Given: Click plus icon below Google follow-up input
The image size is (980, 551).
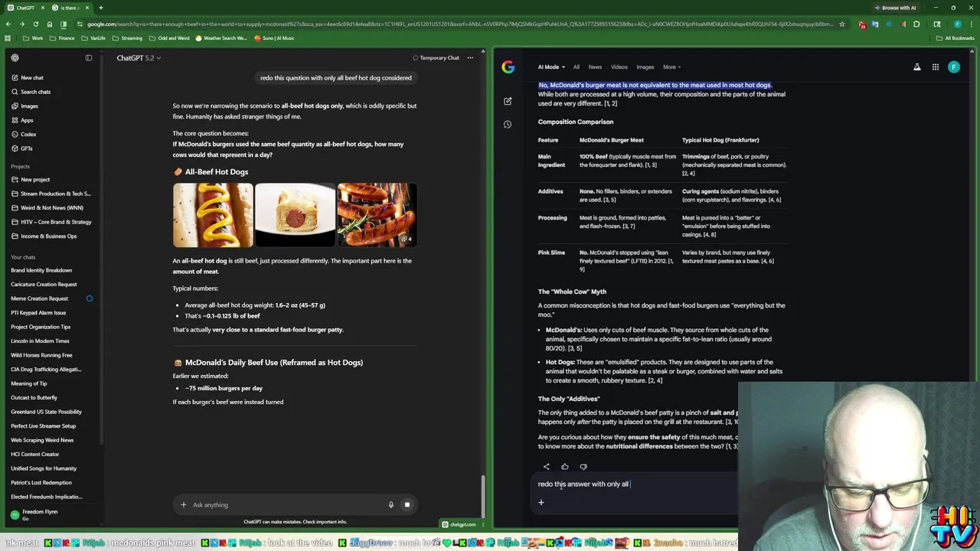Looking at the screenshot, I should [541, 502].
